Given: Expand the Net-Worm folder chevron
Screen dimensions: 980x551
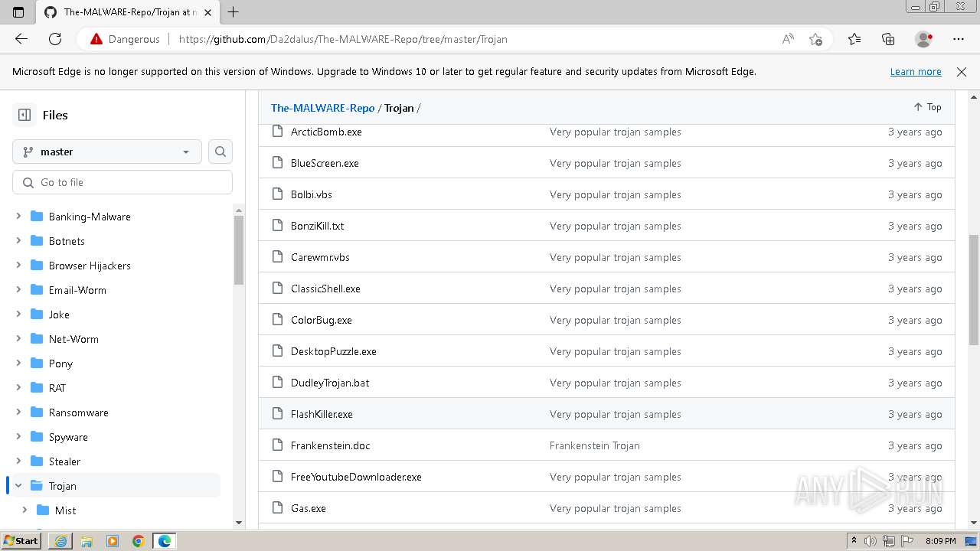Looking at the screenshot, I should click(18, 339).
